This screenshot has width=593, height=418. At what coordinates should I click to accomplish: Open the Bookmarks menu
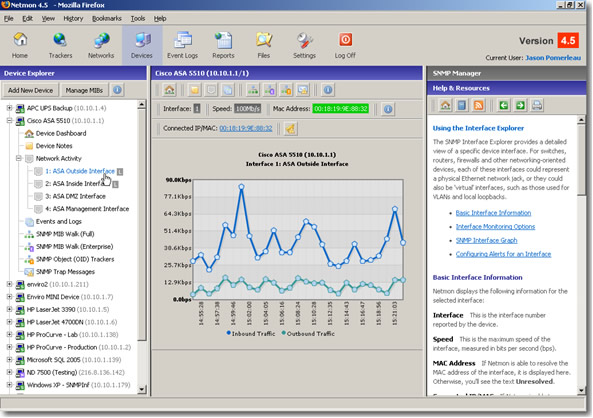107,18
